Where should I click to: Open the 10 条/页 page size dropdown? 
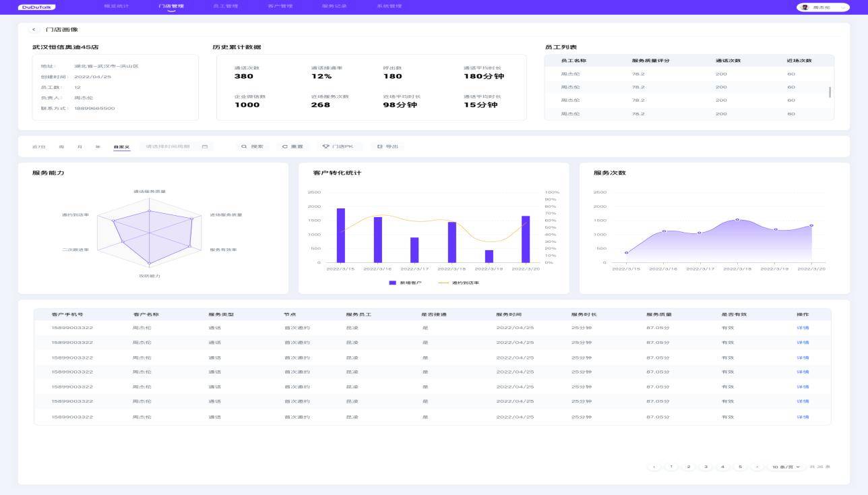coord(786,467)
